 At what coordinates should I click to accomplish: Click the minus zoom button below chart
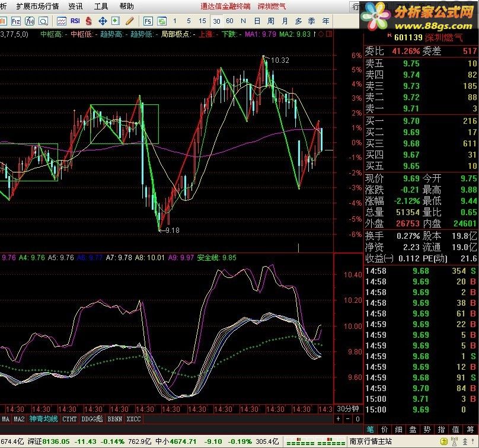(x=348, y=419)
